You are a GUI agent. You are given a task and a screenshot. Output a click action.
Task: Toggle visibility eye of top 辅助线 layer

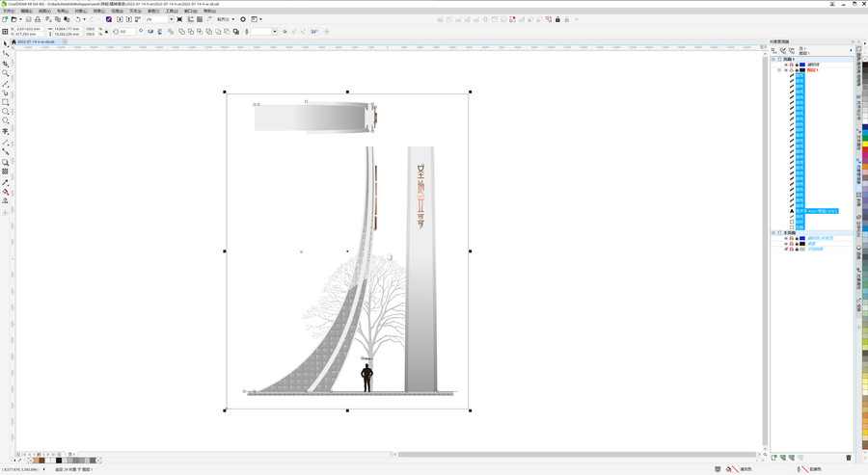coord(786,65)
